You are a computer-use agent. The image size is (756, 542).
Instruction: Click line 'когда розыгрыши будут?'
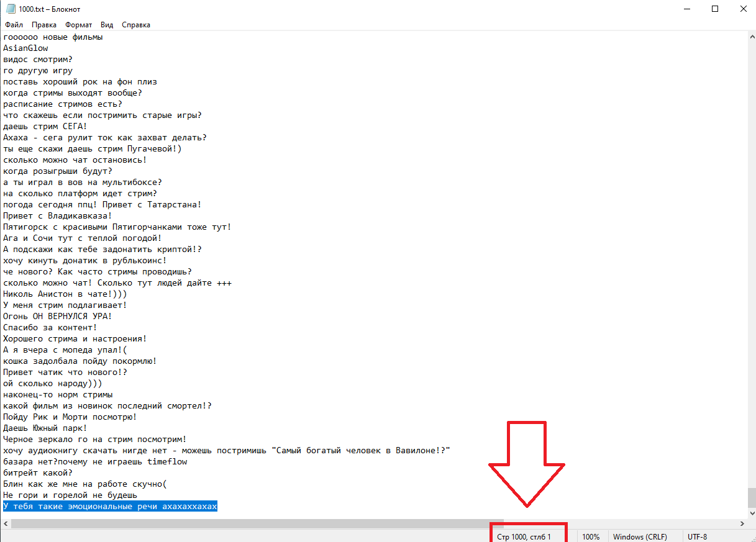(x=58, y=171)
